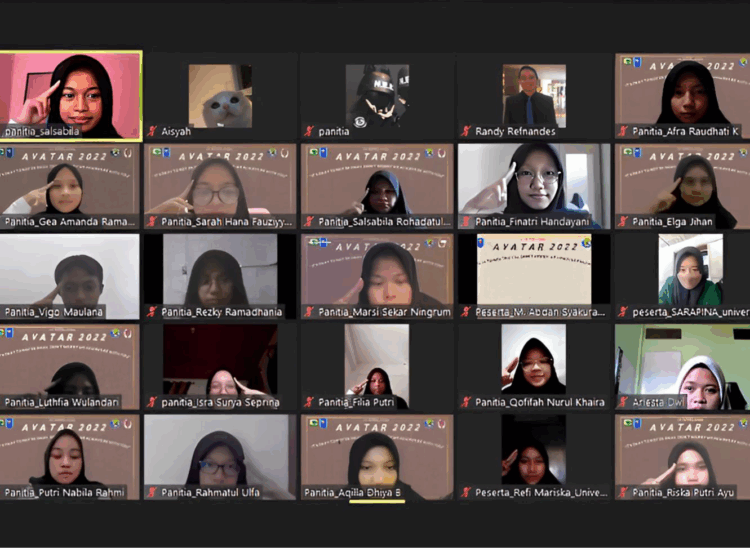Click muted mic icon beside Ariesta Dwi
This screenshot has height=548, width=750.
click(x=623, y=402)
